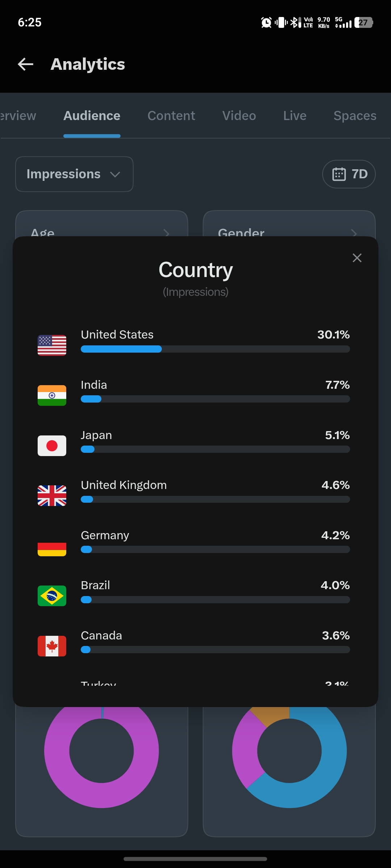
Task: Switch to the Content tab
Action: tap(171, 116)
